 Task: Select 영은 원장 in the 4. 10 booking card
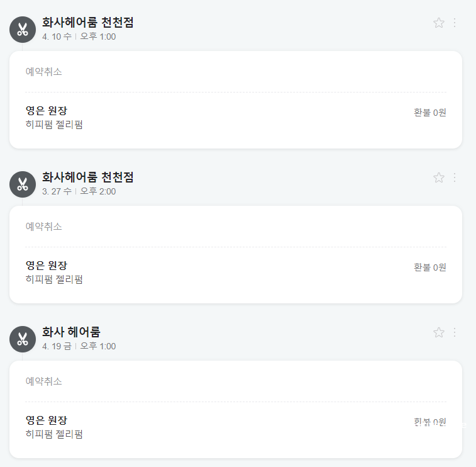pos(46,111)
